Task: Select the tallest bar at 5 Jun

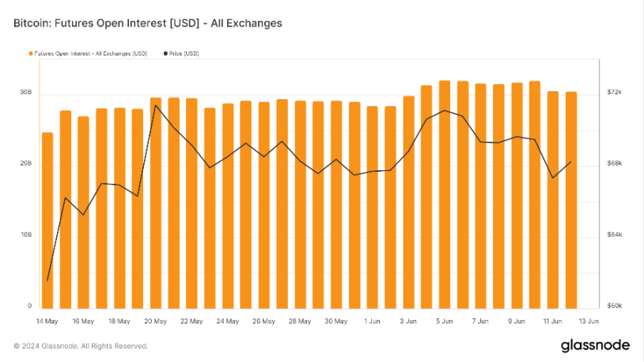Action: (x=445, y=195)
